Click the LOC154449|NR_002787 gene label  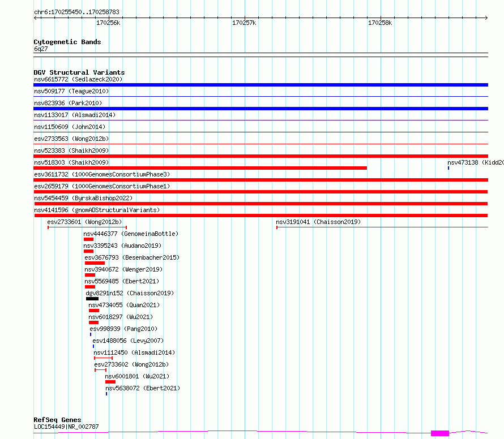pos(66,427)
